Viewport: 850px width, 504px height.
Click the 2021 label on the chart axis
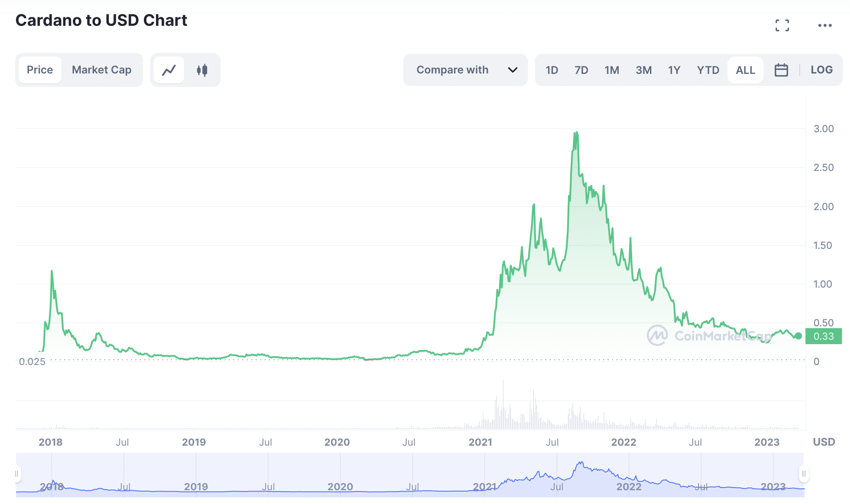(x=480, y=442)
